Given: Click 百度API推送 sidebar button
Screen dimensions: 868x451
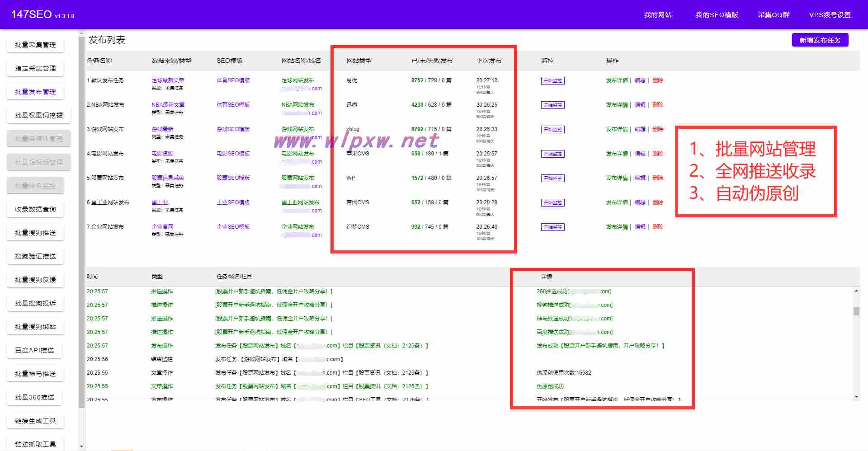Looking at the screenshot, I should click(x=34, y=350).
